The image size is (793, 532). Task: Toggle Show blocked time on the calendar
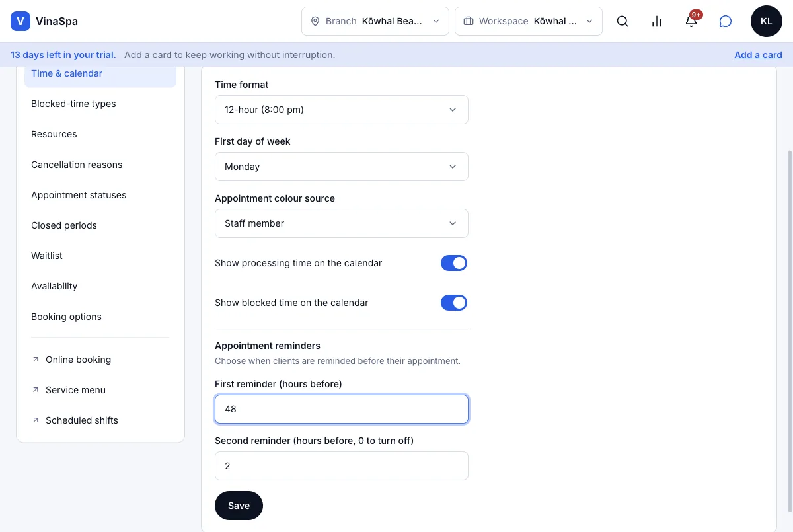[x=454, y=303]
